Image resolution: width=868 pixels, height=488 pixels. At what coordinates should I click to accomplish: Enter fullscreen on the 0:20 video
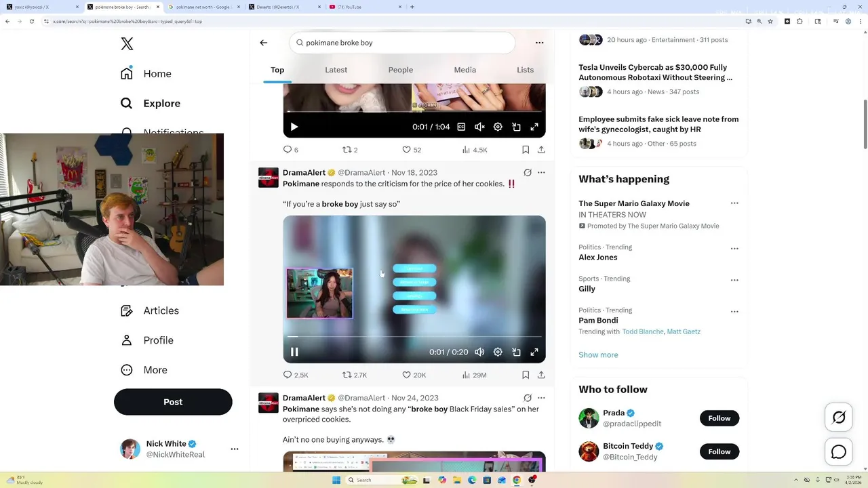[x=534, y=352]
